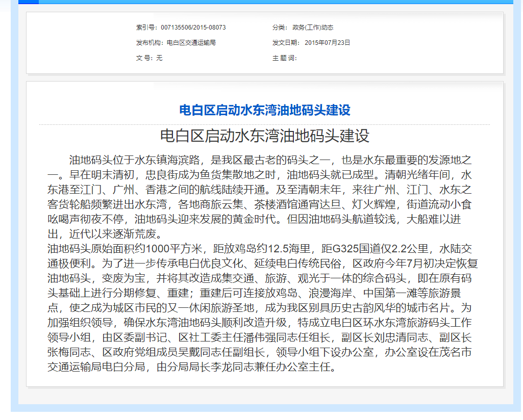Viewport: 523px width, 420px height.
Task: Click the 主题词 keyword field label
Action: point(284,58)
